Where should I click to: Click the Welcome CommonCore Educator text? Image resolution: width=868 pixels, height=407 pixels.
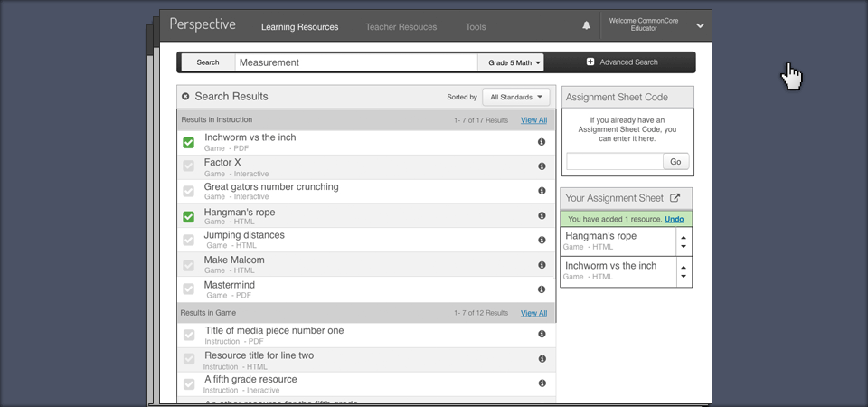point(644,24)
